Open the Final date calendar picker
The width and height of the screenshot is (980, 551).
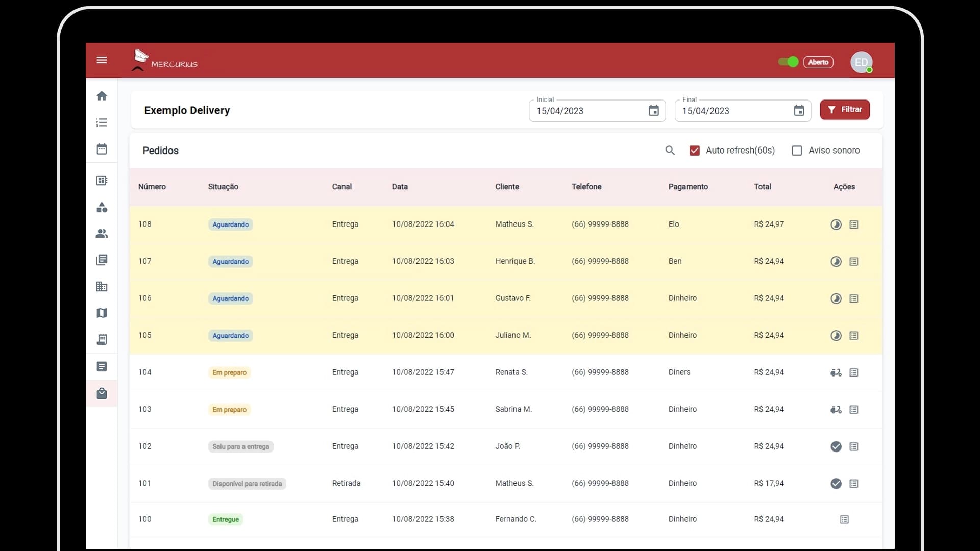tap(799, 111)
